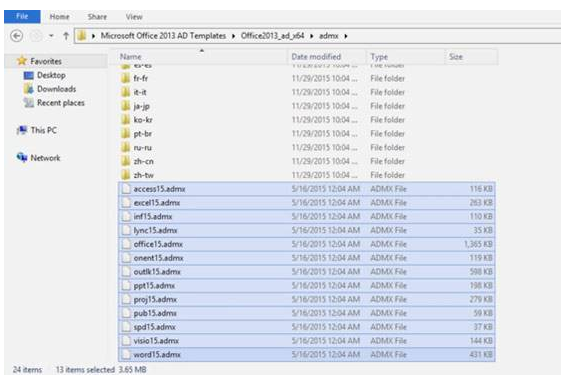The height and width of the screenshot is (382, 561).
Task: Select This PC in navigation pane
Action: pyautogui.click(x=44, y=130)
